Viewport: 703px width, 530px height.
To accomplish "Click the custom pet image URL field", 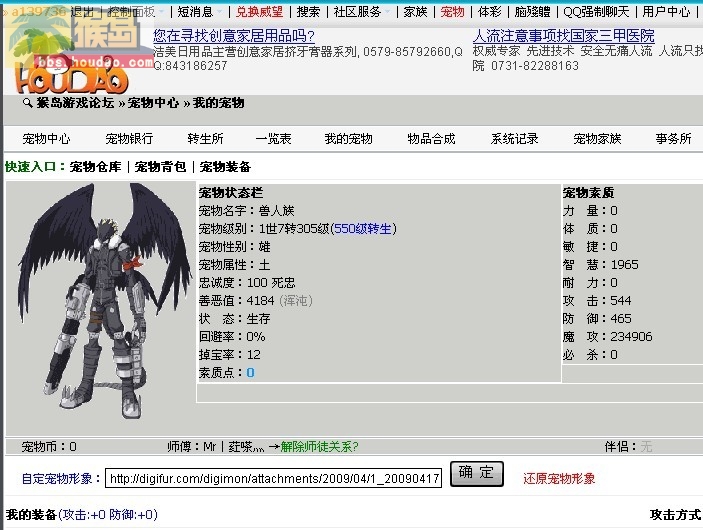I will pos(273,478).
